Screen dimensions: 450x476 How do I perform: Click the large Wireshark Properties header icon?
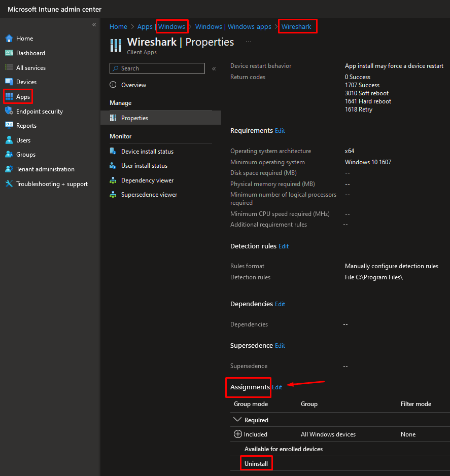pos(116,45)
